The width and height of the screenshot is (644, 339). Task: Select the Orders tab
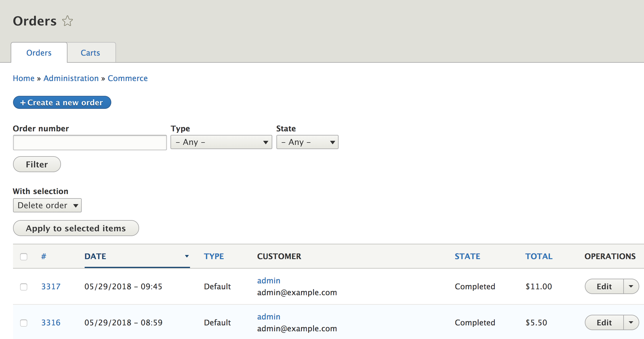pyautogui.click(x=39, y=52)
